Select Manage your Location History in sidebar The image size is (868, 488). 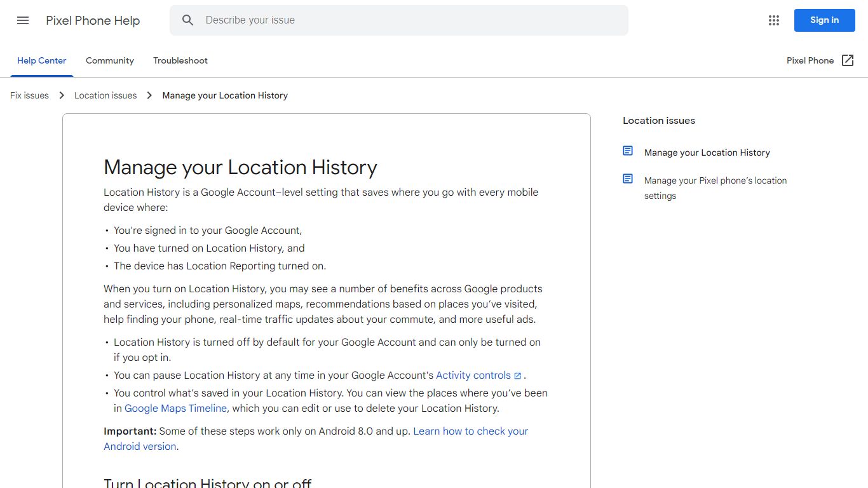[707, 152]
